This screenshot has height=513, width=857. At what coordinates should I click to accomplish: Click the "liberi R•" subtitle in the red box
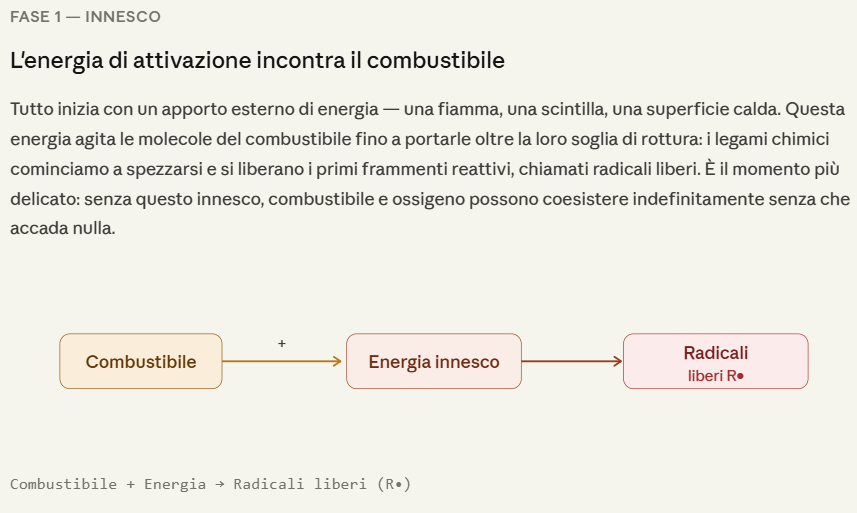click(x=716, y=376)
